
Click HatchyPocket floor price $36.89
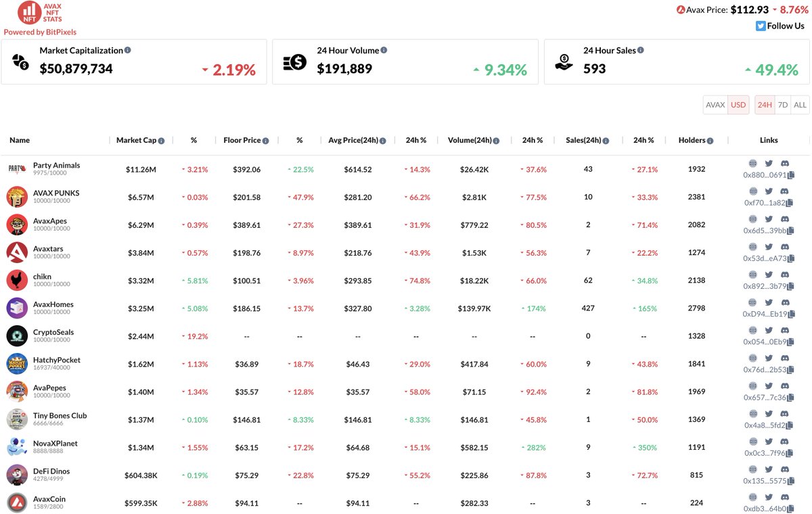pyautogui.click(x=247, y=364)
